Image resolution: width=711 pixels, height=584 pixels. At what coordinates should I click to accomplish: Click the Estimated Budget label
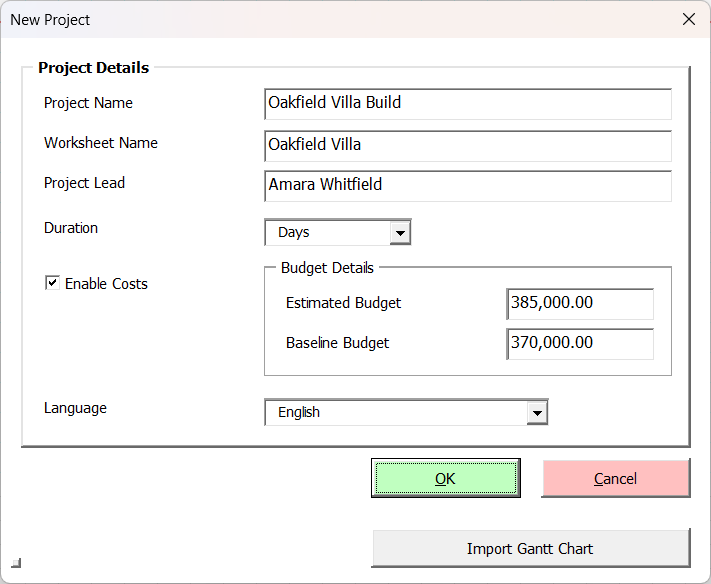click(343, 303)
